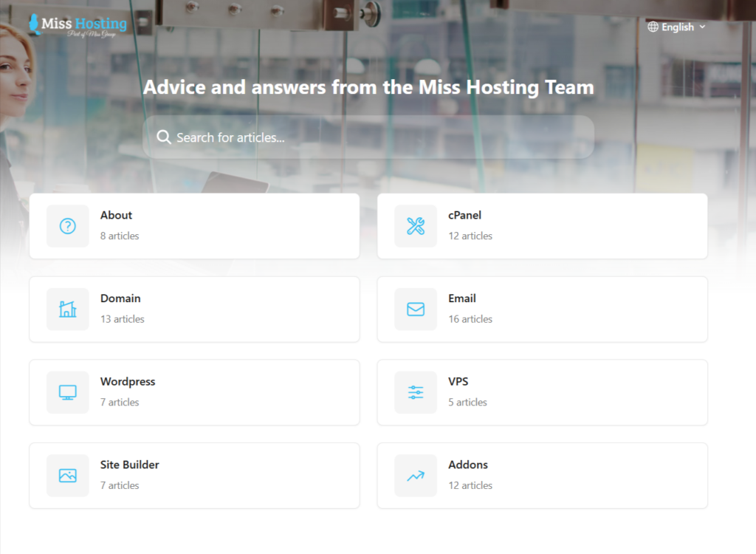Open the VPS category card
This screenshot has height=554, width=756.
[542, 392]
